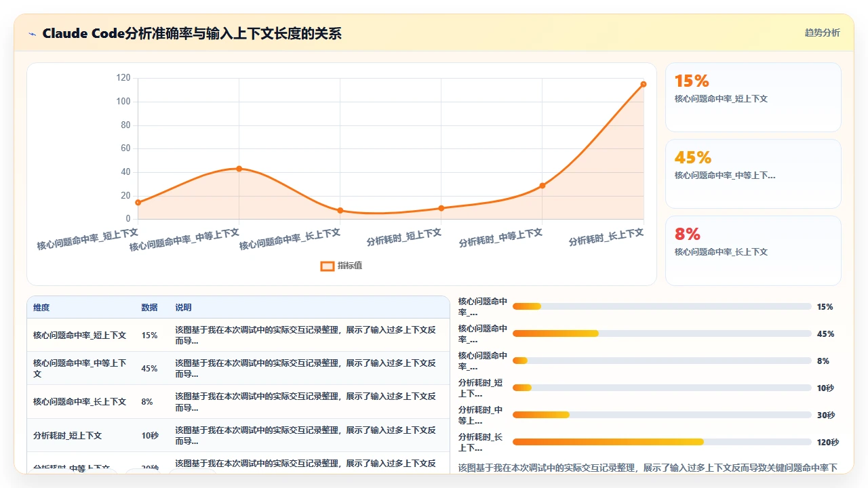Click the chart point for 分析耗时_短上下文
868x488 pixels.
pos(441,208)
